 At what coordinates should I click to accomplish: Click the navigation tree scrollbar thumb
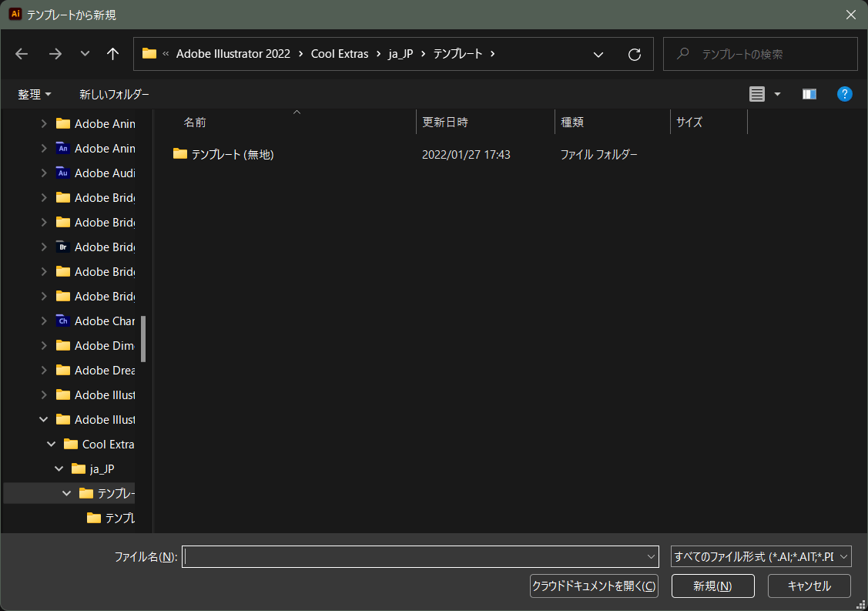pyautogui.click(x=143, y=338)
